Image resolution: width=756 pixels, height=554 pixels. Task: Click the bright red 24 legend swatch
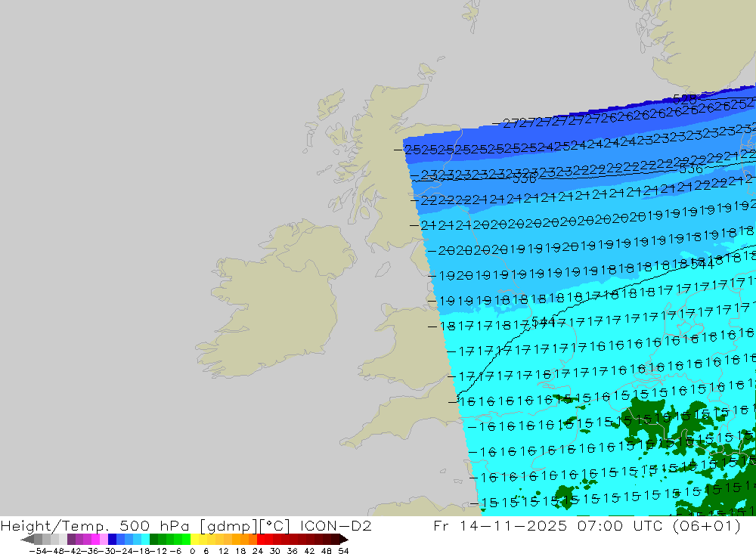261,539
